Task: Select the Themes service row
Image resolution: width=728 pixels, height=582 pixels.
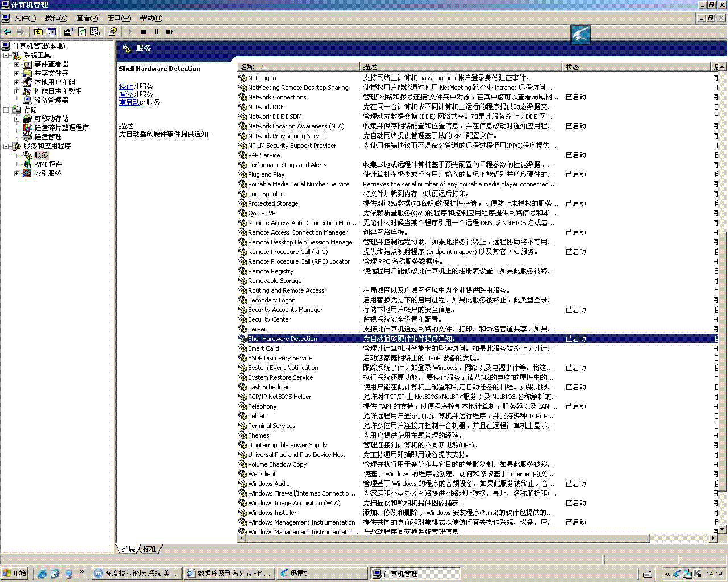Action: click(478, 435)
